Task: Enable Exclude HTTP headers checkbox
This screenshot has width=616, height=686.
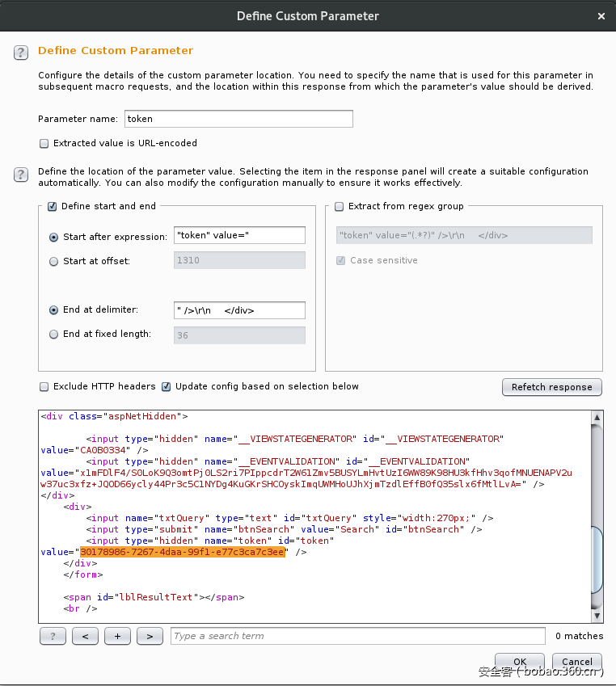Action: (44, 387)
